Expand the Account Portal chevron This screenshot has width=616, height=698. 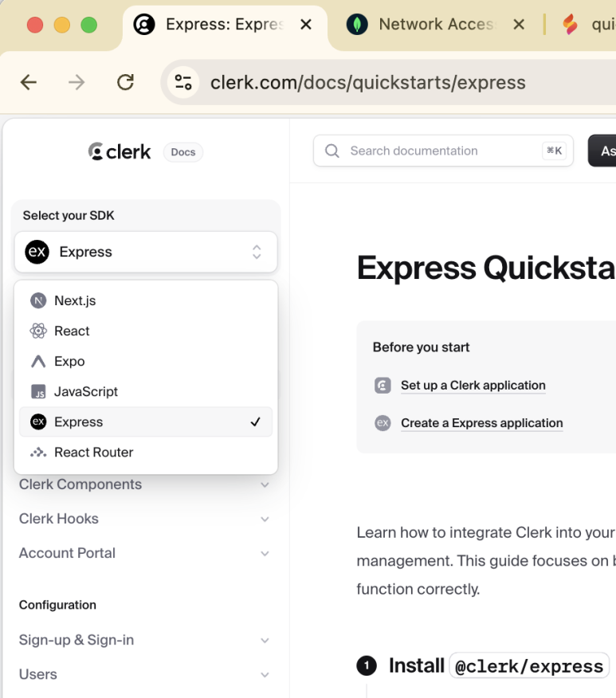(265, 553)
